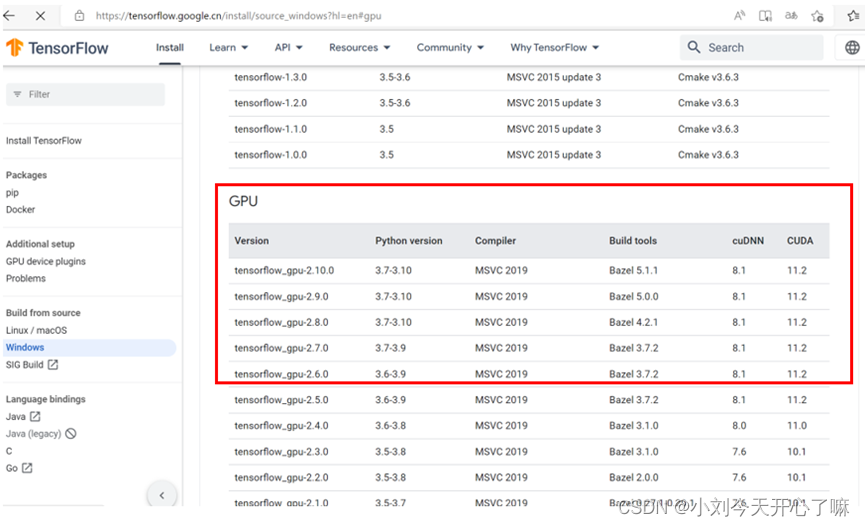
Task: Open Linux / macOS build link
Action: [x=36, y=330]
